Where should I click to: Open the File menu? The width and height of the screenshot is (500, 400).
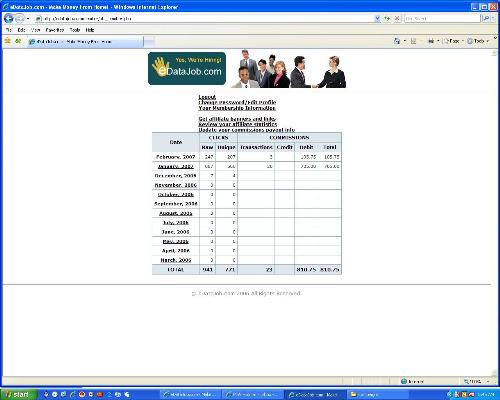(x=9, y=30)
